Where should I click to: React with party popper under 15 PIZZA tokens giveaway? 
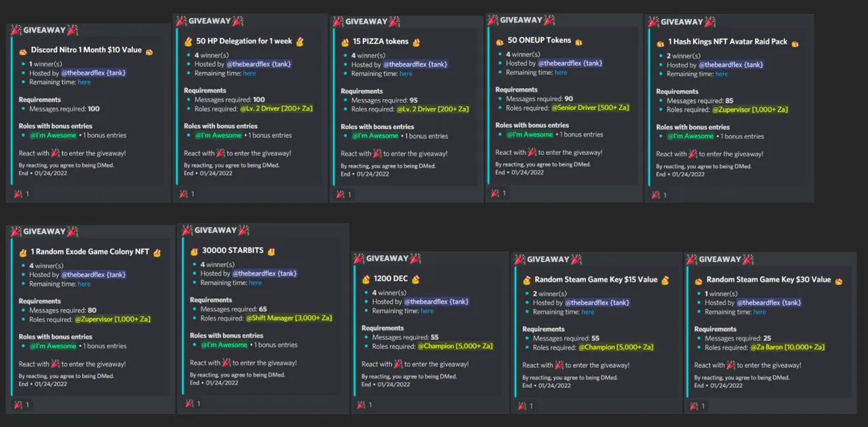coord(342,194)
